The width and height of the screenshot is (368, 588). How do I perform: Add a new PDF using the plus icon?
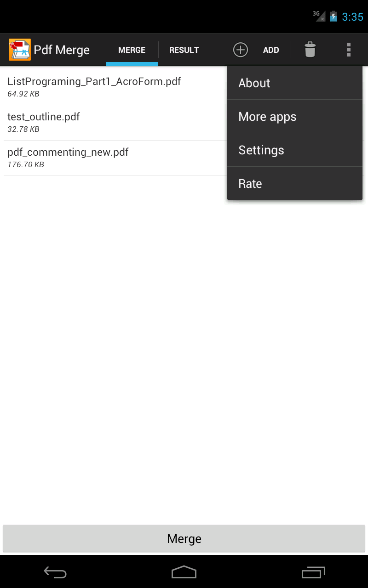(x=241, y=50)
